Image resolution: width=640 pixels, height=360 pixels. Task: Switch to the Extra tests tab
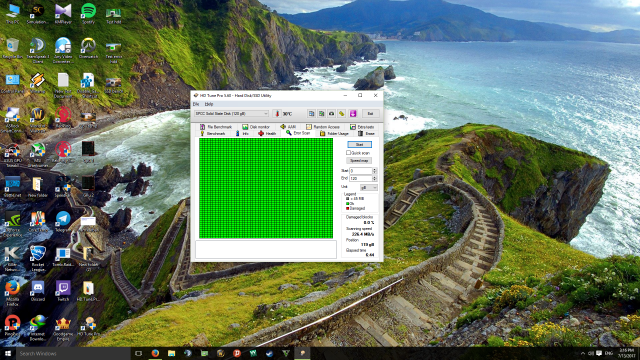coord(362,127)
